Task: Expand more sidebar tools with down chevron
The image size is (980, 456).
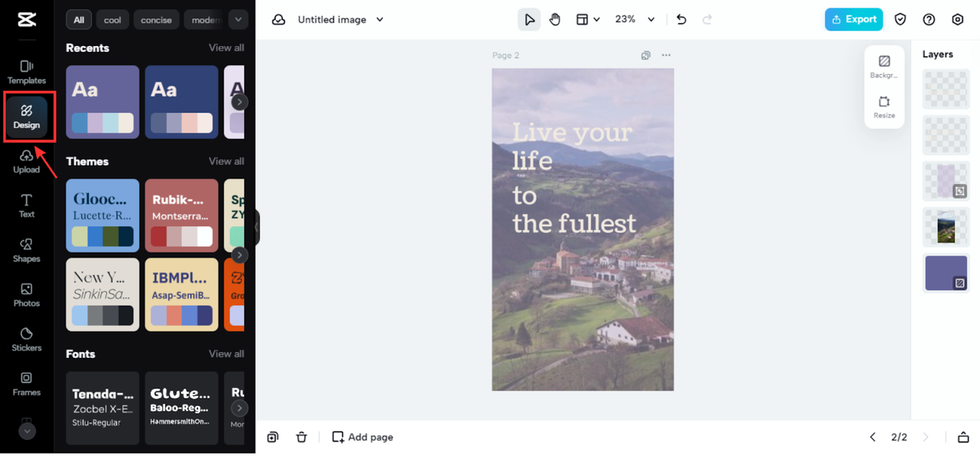Action: (27, 431)
